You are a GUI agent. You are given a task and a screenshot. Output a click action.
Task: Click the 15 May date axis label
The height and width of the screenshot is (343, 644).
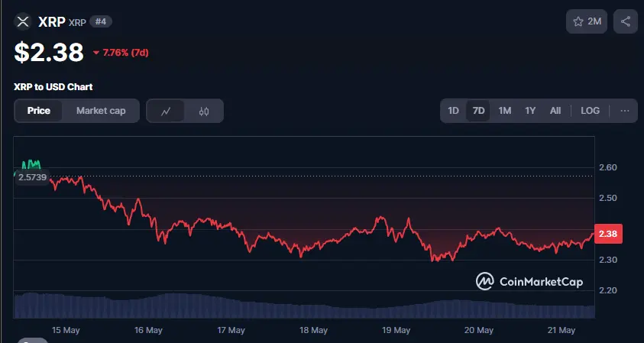66,330
